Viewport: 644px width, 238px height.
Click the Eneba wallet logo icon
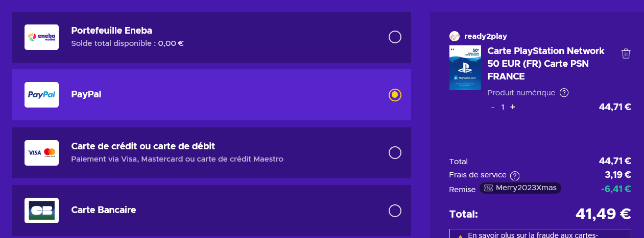point(41,37)
